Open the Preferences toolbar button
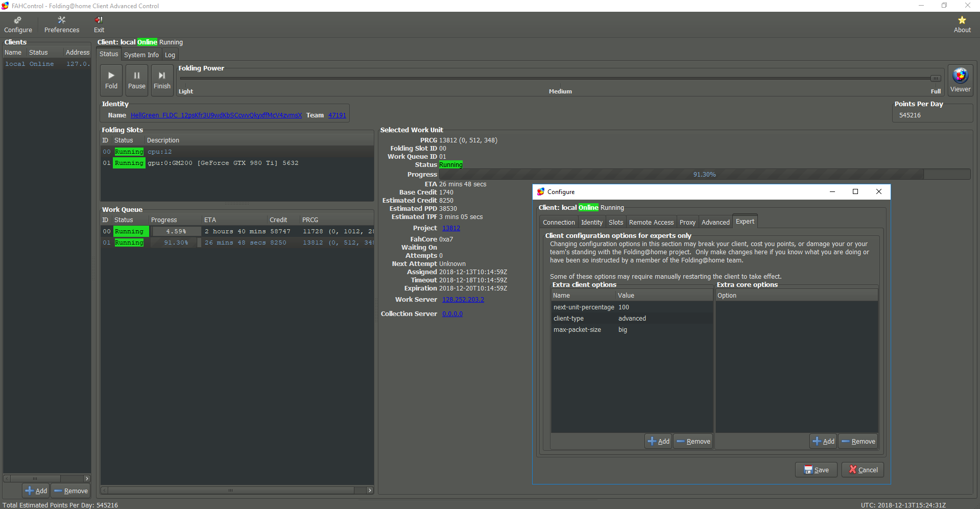 point(62,25)
